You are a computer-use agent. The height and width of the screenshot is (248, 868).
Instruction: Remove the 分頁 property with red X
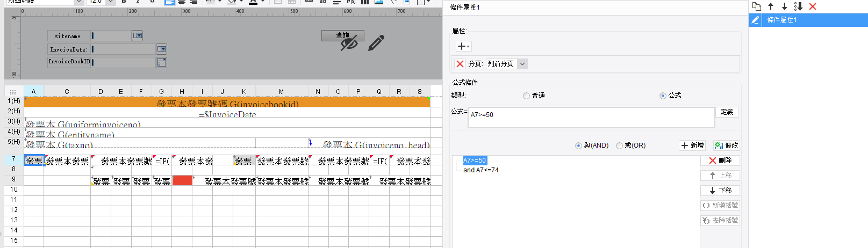[460, 64]
